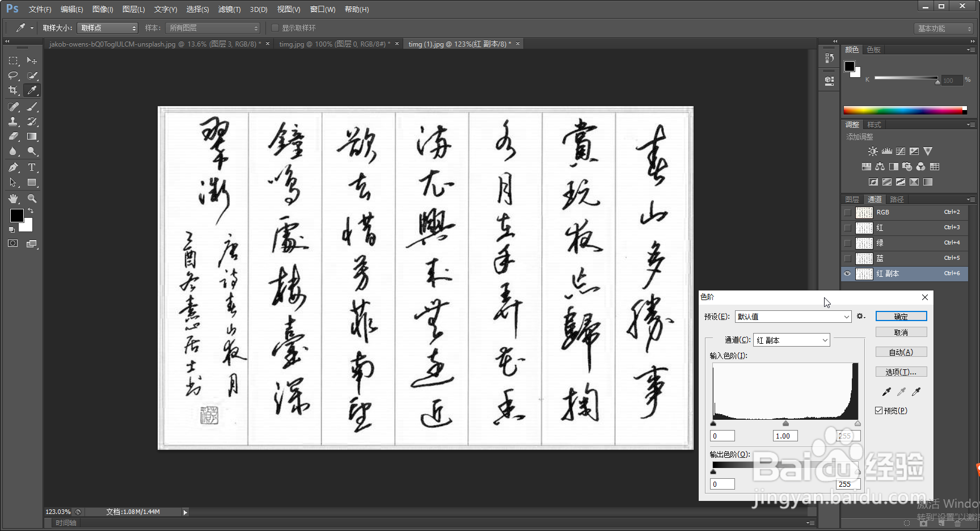Image resolution: width=980 pixels, height=531 pixels.
Task: Add a Curves adjustment
Action: click(x=901, y=151)
